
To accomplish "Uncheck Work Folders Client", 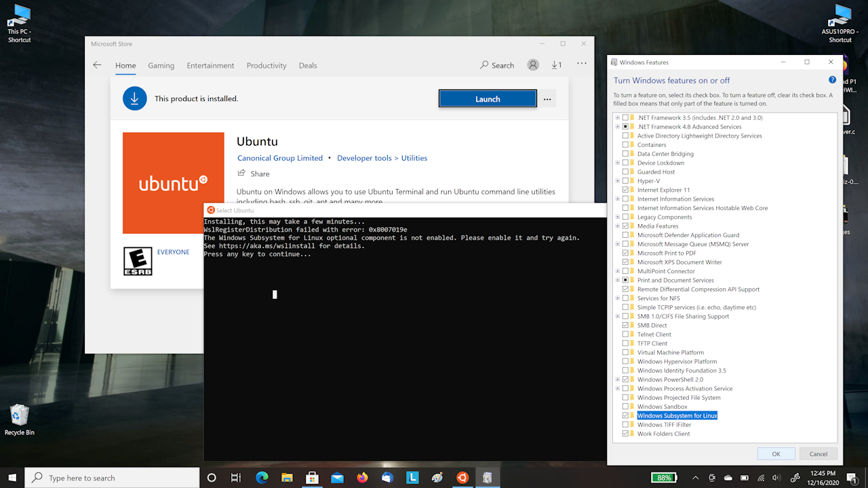I will click(x=625, y=434).
